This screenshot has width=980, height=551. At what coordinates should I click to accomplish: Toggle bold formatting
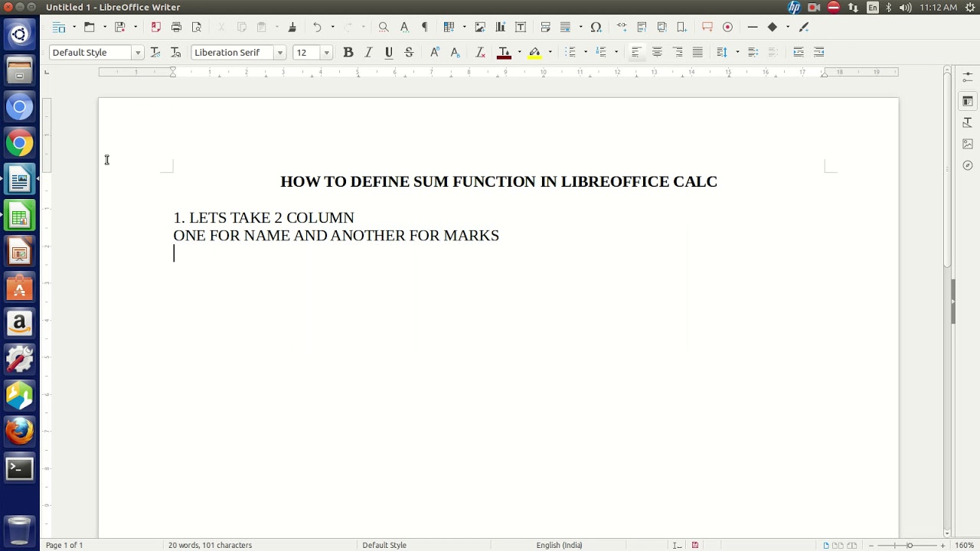(348, 52)
